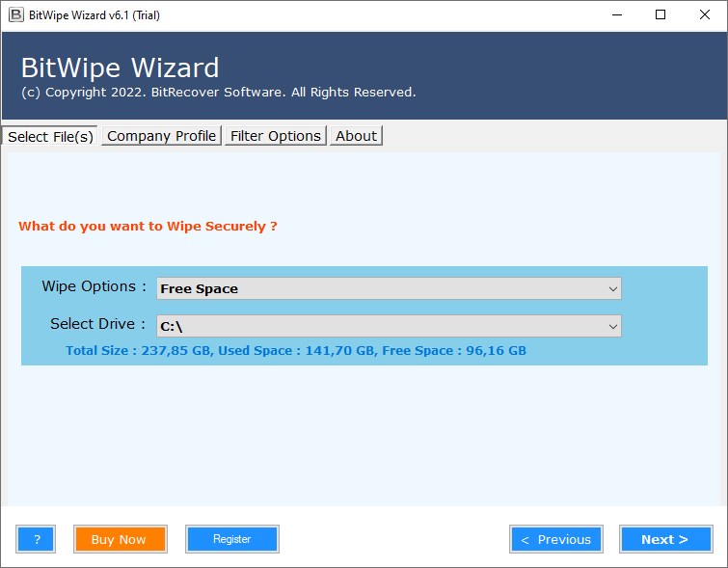Close the BitWipe Wizard window
This screenshot has width=728, height=568.
[x=704, y=14]
